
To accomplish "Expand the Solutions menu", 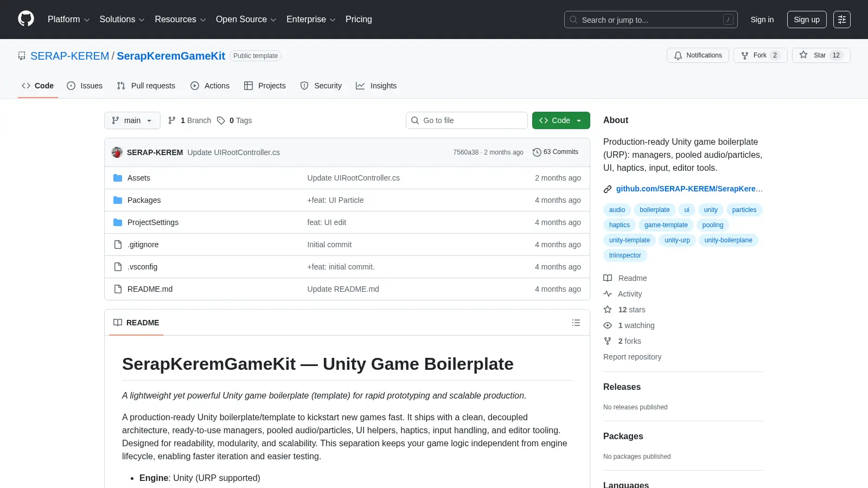I will click(x=122, y=20).
